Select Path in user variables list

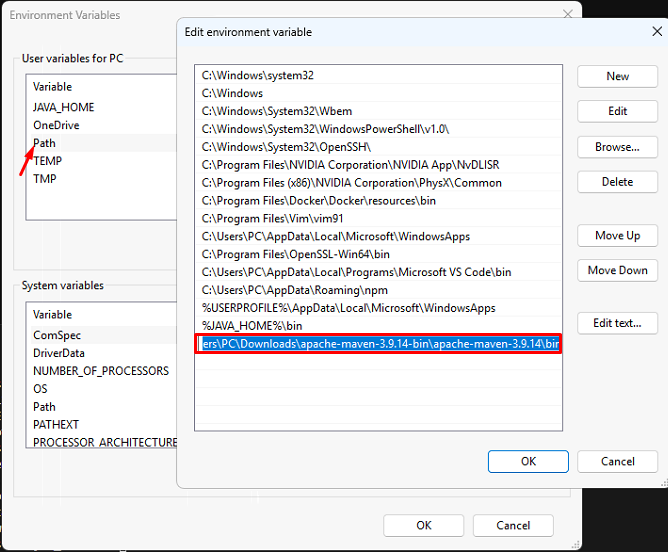(x=45, y=143)
